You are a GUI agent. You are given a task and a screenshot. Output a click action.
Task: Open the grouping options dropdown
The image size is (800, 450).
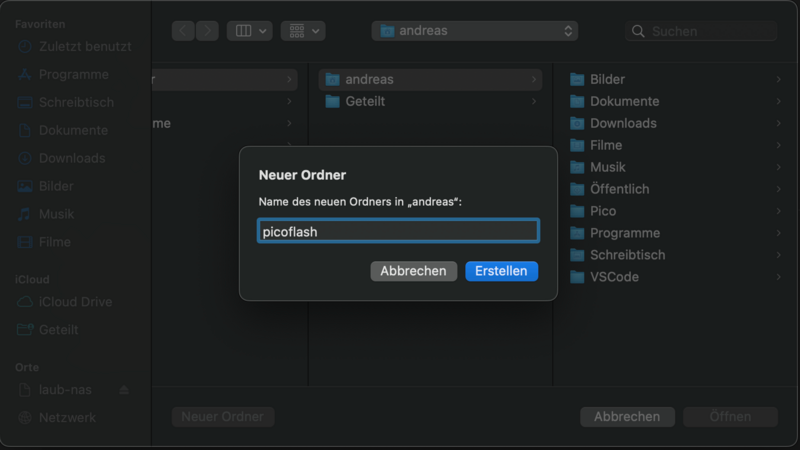[302, 31]
